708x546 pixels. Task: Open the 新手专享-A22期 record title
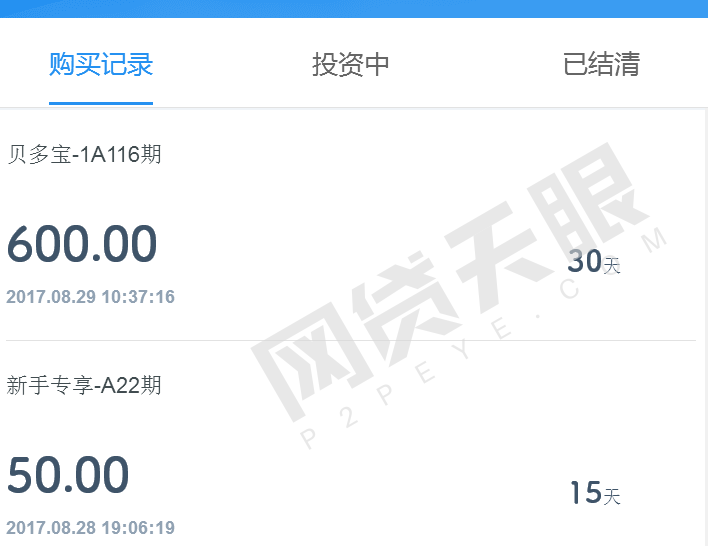(x=84, y=385)
